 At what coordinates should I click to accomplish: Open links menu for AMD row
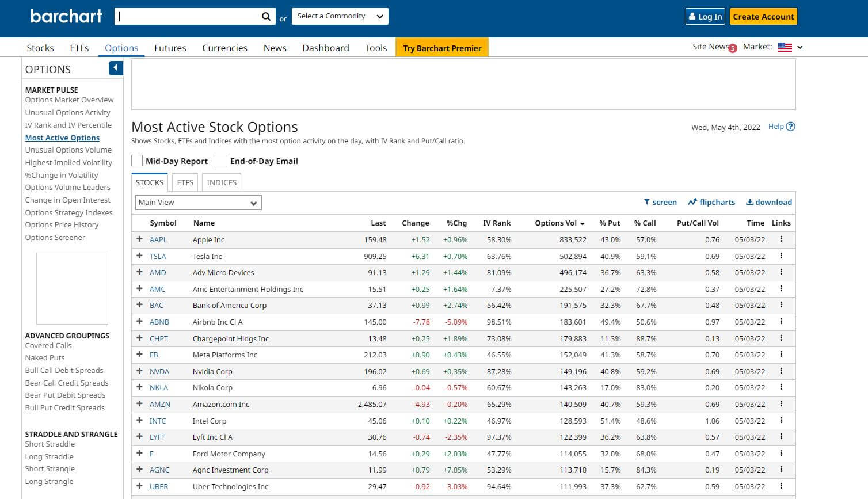781,272
